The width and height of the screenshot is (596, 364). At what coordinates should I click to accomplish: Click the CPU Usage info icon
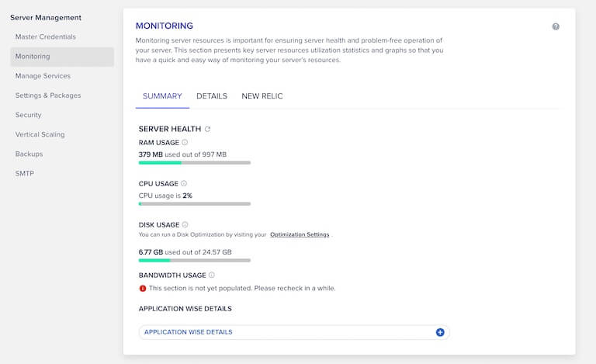tap(184, 183)
